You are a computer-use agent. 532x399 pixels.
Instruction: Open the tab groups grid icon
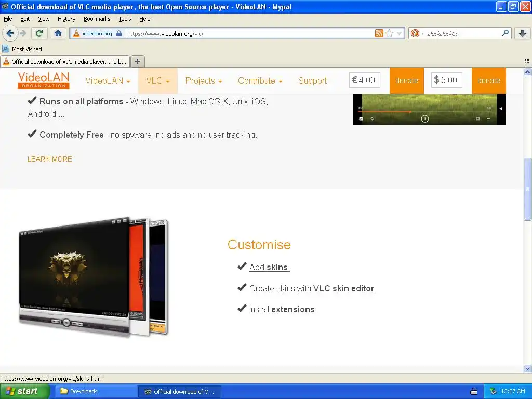[x=527, y=61]
